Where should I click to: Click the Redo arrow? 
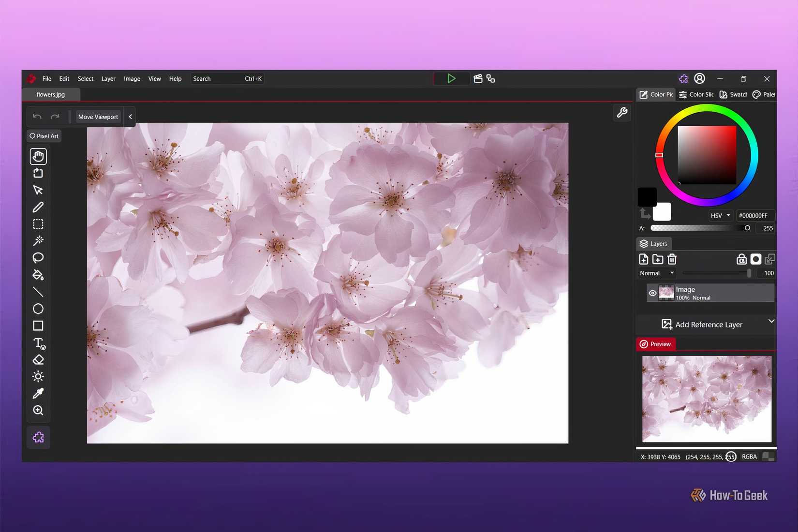[55, 117]
